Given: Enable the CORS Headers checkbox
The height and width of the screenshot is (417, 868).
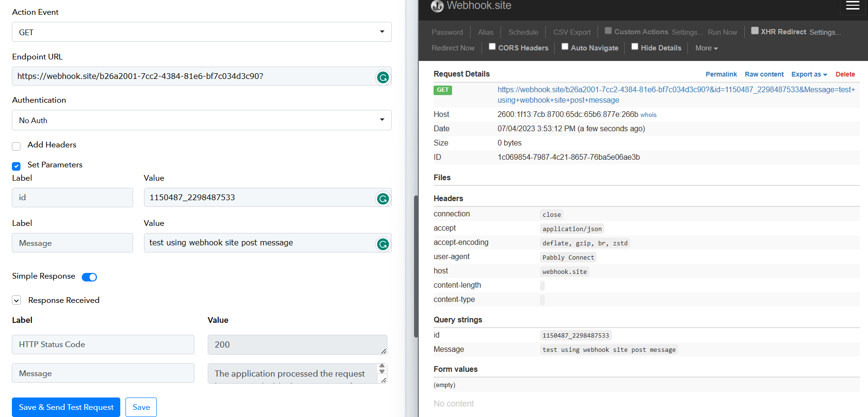Looking at the screenshot, I should tap(492, 47).
